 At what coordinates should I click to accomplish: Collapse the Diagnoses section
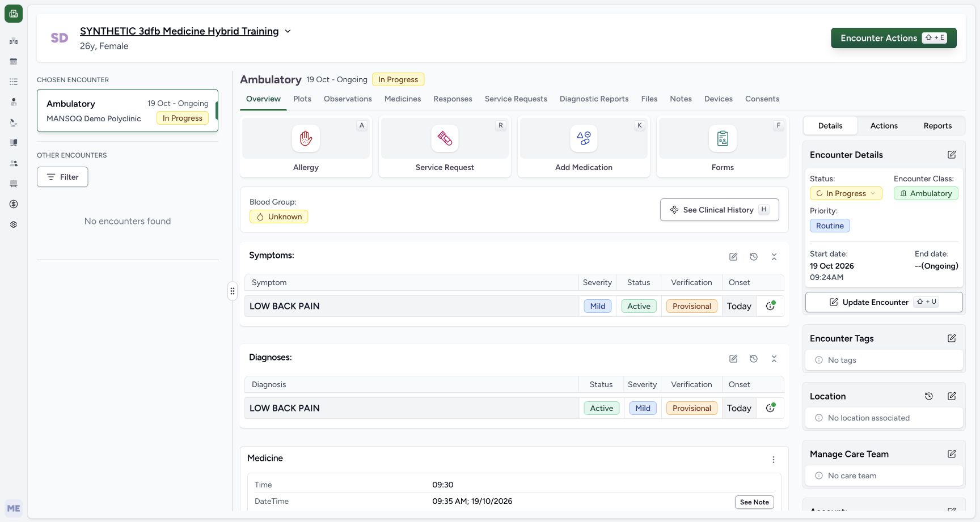coord(774,359)
